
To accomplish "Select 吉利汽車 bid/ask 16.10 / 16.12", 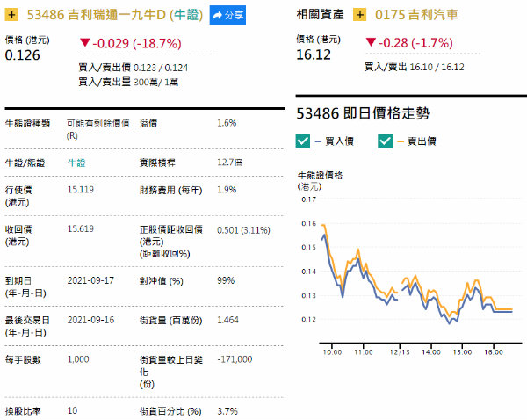I will [x=437, y=68].
